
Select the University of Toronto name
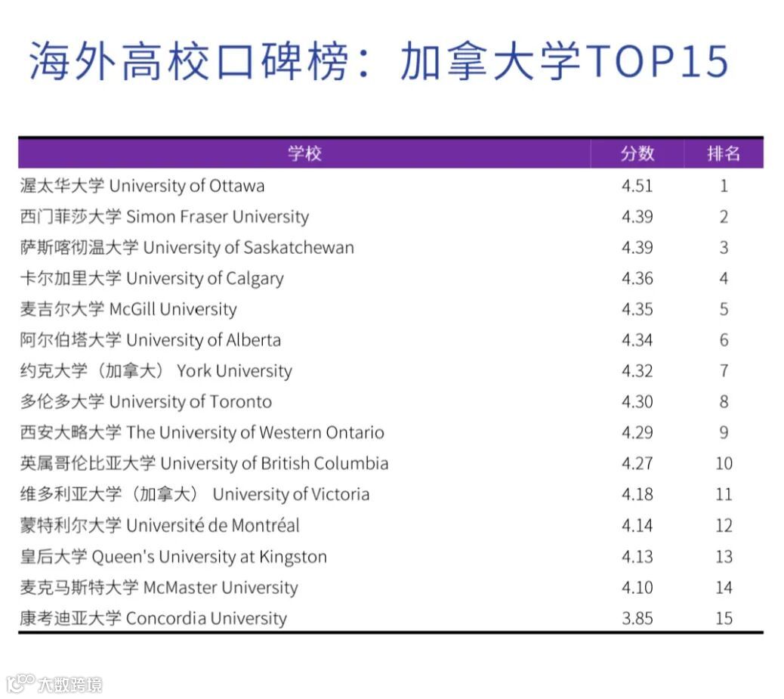coord(146,402)
